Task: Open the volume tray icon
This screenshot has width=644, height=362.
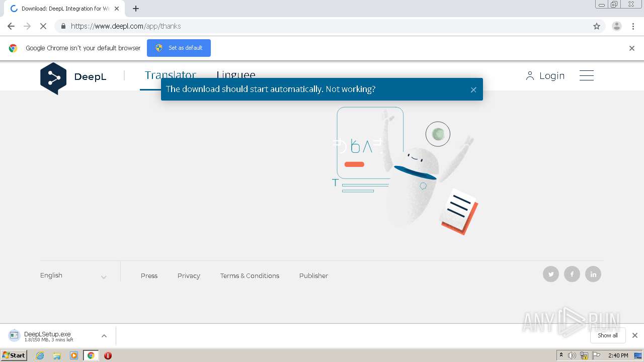Action: point(572,355)
